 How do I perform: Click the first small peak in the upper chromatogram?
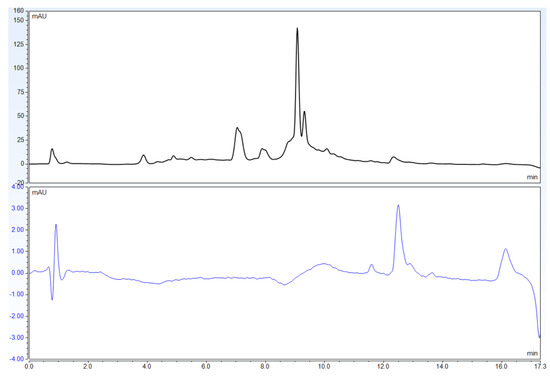point(53,156)
